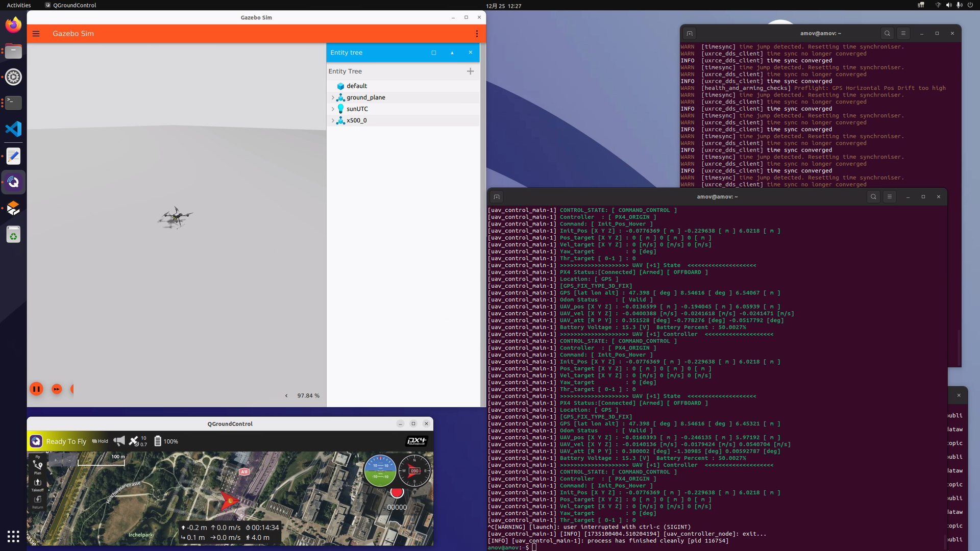
Task: Open the QGroundControl application menu logo
Action: tap(36, 441)
